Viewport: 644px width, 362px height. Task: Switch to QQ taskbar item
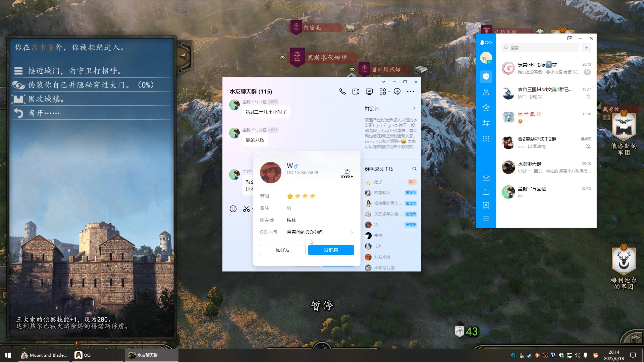tap(98, 355)
